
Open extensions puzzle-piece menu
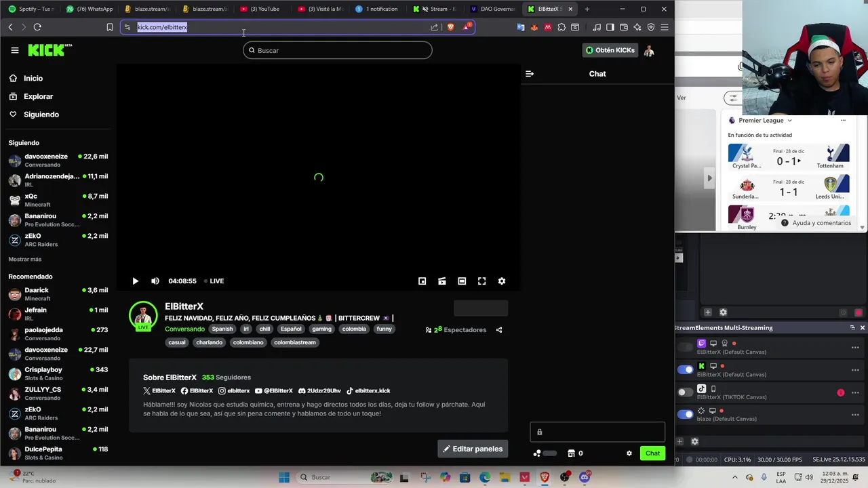[x=561, y=27]
